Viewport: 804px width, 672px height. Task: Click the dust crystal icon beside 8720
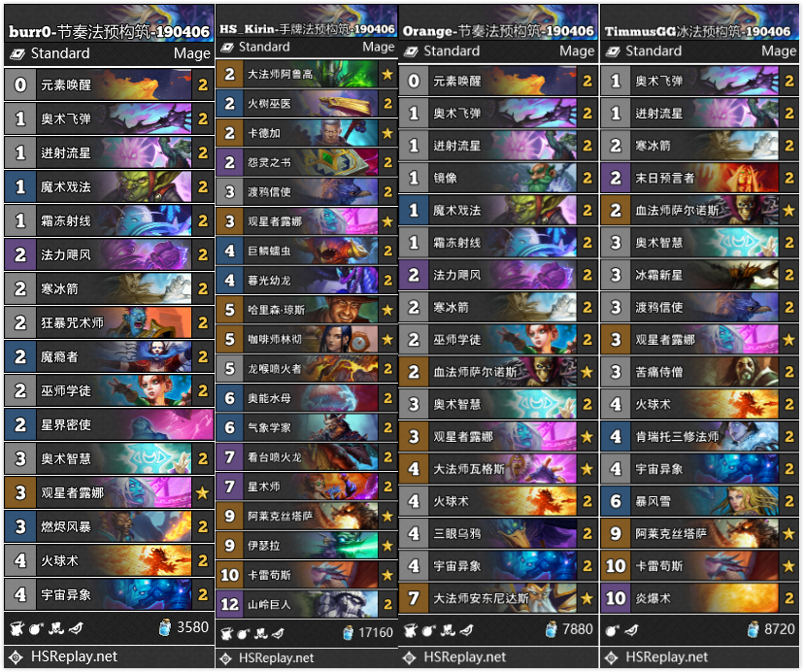(754, 629)
